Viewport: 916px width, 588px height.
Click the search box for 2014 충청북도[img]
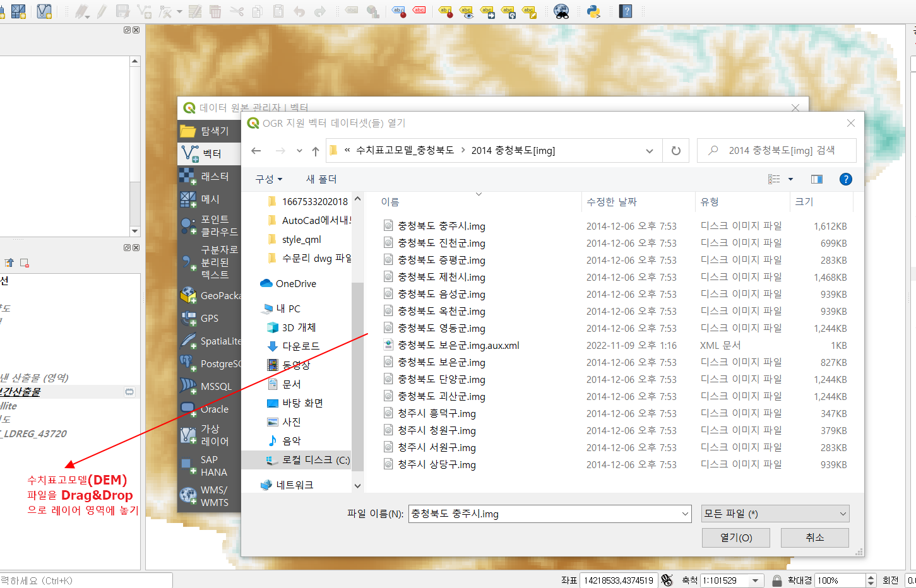pos(777,151)
